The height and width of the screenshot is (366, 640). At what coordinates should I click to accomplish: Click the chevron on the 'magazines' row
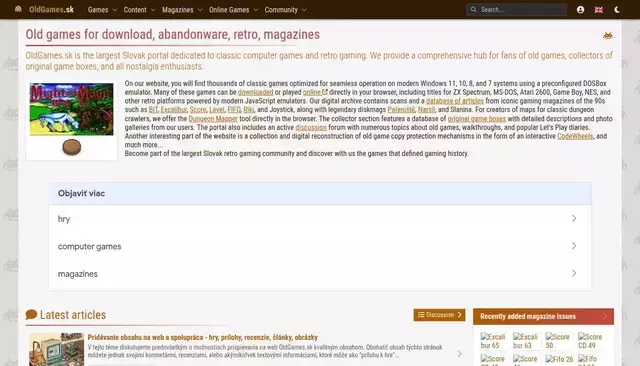point(574,273)
